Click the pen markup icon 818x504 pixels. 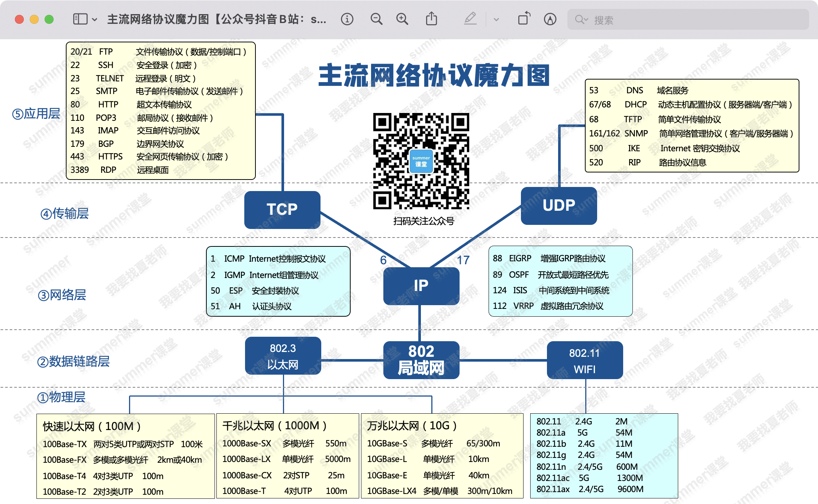coord(470,19)
